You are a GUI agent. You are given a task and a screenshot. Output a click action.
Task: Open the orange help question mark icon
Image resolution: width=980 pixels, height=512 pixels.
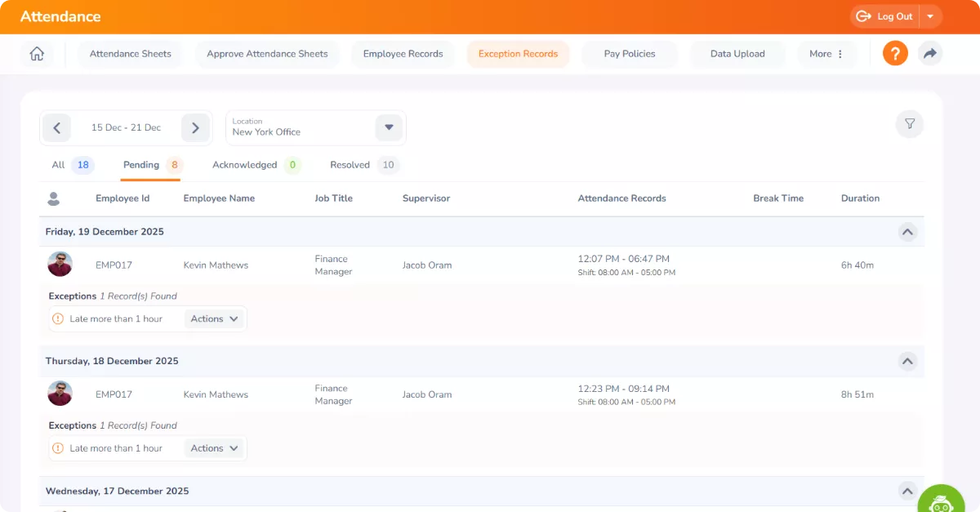click(x=895, y=54)
